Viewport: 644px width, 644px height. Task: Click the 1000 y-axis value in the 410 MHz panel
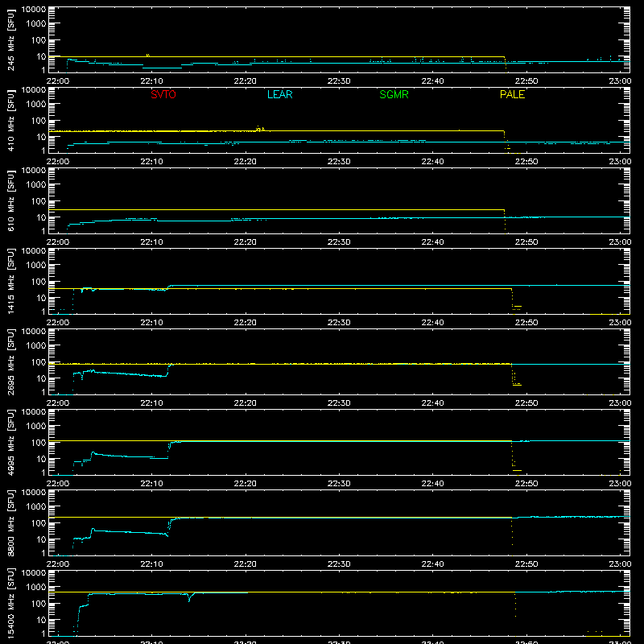pos(36,105)
